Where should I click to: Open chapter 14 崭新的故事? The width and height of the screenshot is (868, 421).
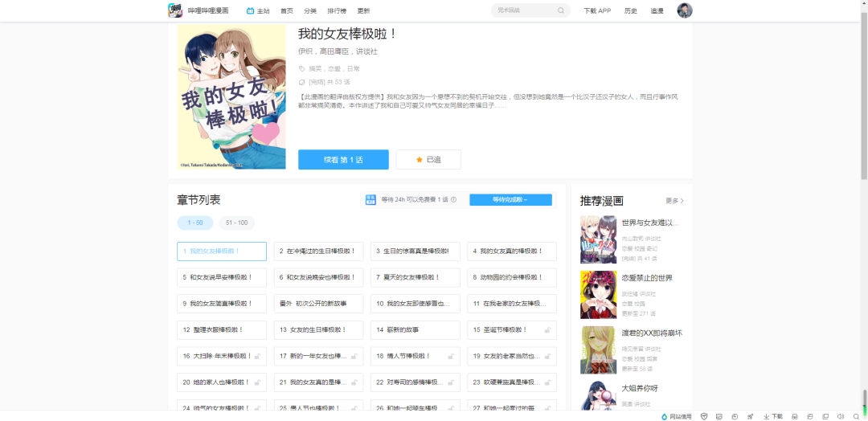pos(416,329)
